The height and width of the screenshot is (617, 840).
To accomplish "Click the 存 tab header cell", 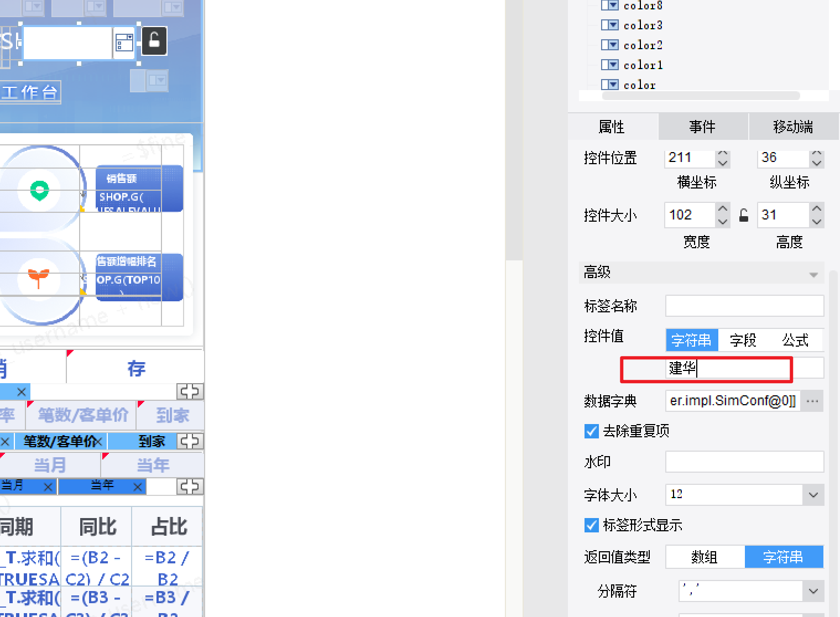I will (x=135, y=368).
